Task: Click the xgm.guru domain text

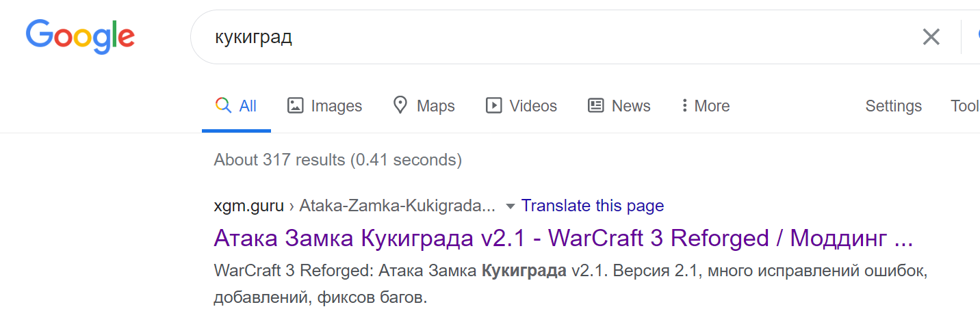Action: point(248,206)
